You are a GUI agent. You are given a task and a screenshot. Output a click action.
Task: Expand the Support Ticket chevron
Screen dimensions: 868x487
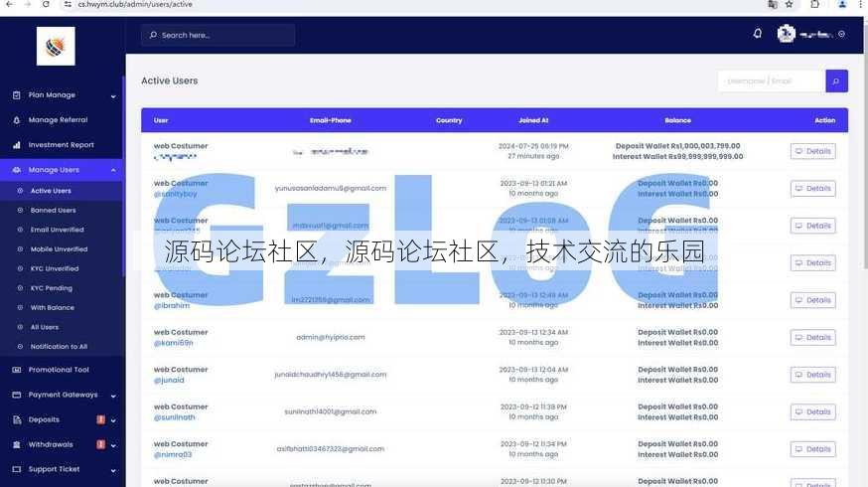(x=113, y=471)
